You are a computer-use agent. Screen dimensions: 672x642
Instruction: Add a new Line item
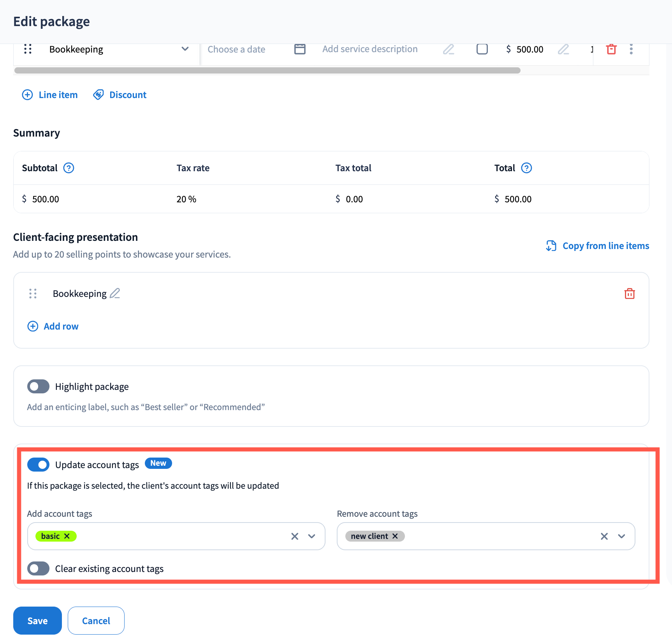[50, 95]
